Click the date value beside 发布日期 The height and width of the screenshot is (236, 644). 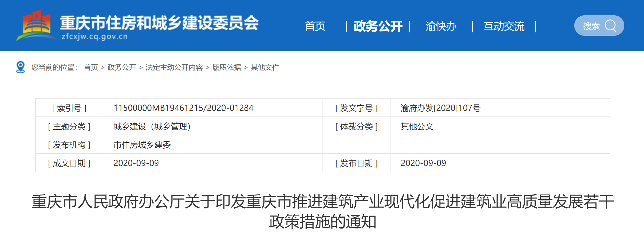(423, 163)
